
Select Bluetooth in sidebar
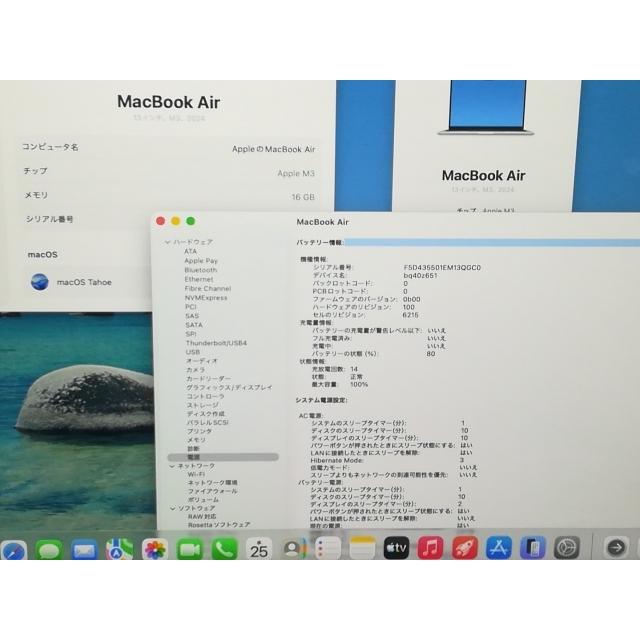[x=200, y=270]
